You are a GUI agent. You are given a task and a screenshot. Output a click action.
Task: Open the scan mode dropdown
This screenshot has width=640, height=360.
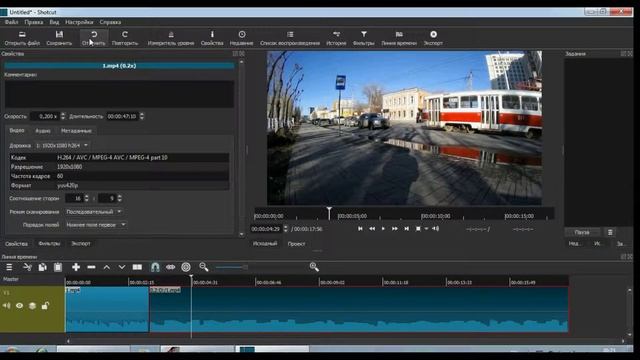click(x=94, y=212)
